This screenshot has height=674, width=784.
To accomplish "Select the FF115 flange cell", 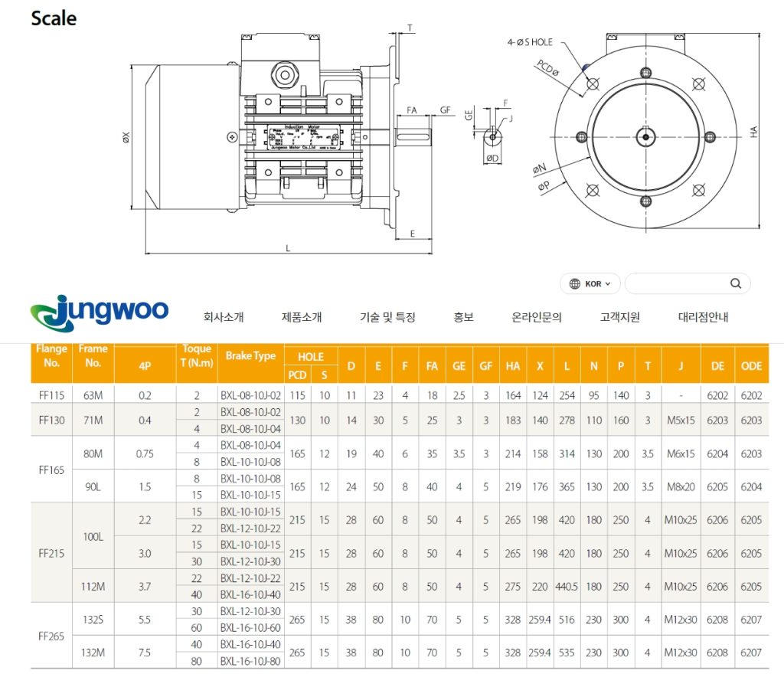I will (x=51, y=395).
